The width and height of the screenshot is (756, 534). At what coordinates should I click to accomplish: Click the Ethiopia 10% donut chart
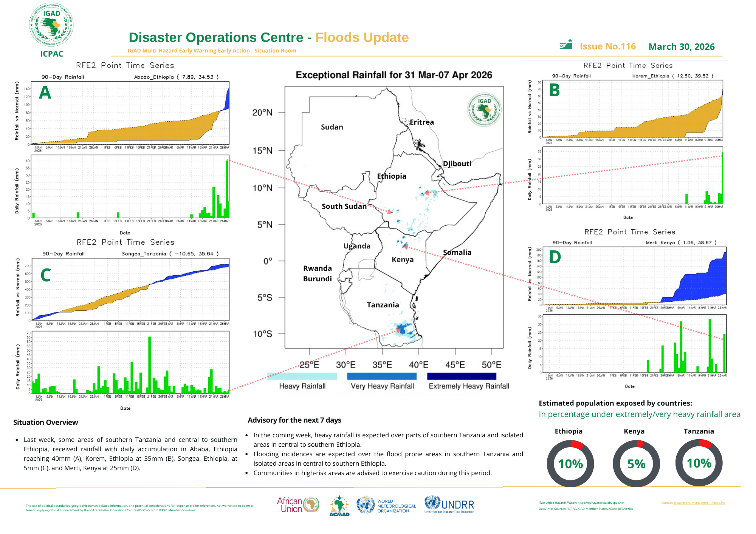570,463
